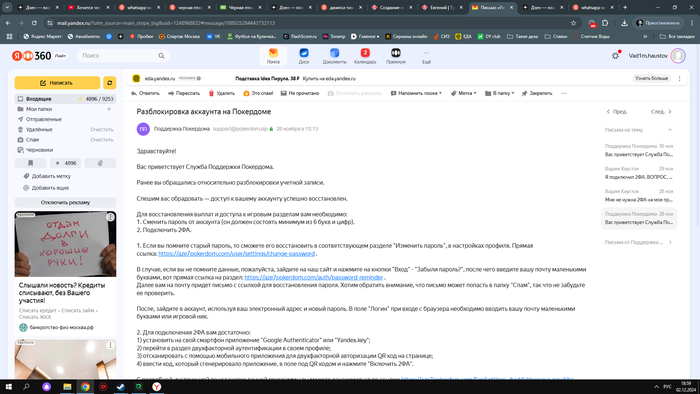Open thread message 'Я подключил 2ФА. ВОПРОС'

tap(639, 173)
